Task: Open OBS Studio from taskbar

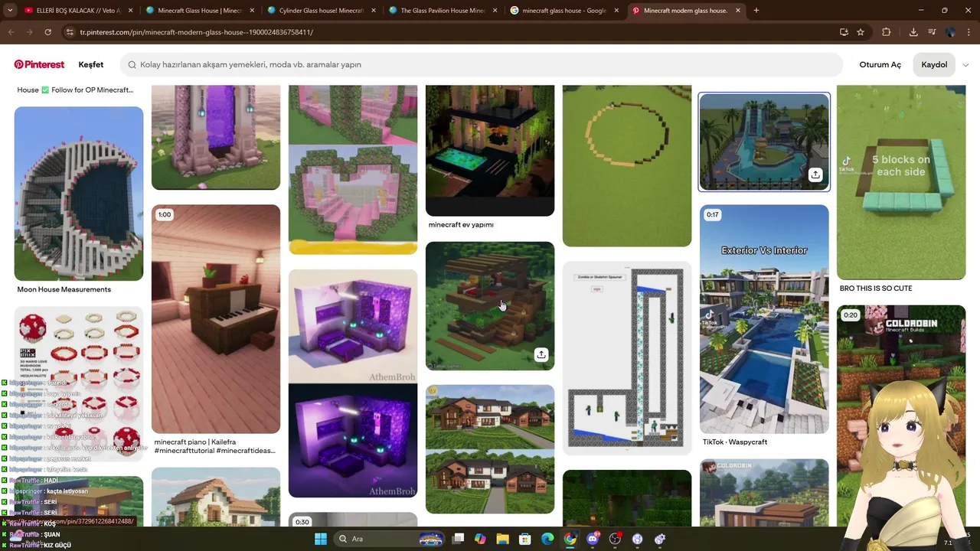Action: pos(615,539)
